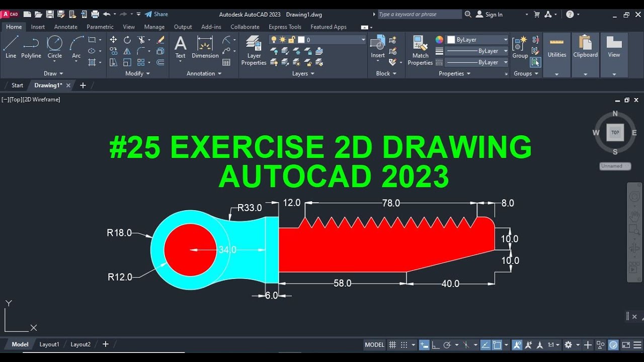The height and width of the screenshot is (362, 644).
Task: Select the Mirror tool
Action: (127, 51)
